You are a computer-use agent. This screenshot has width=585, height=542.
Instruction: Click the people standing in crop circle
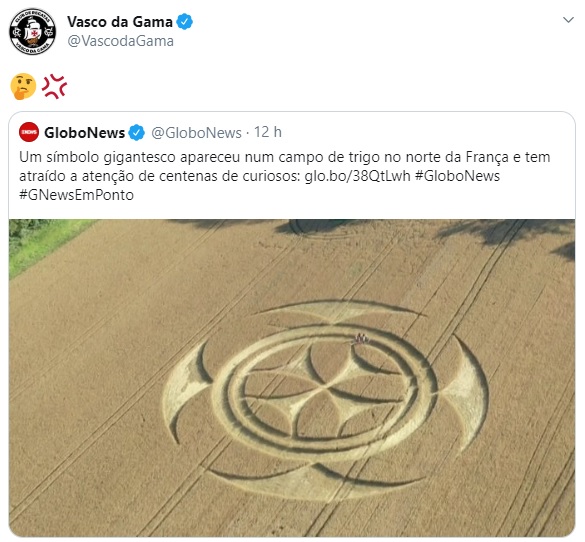(361, 339)
